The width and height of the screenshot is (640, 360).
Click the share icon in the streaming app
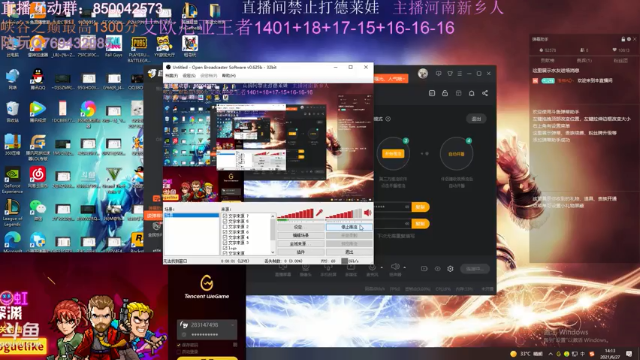(x=485, y=93)
